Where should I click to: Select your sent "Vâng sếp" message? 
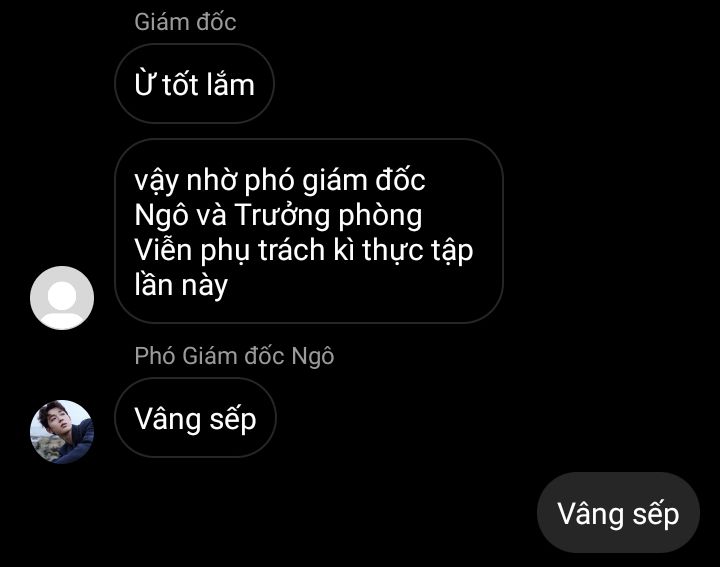coord(618,512)
